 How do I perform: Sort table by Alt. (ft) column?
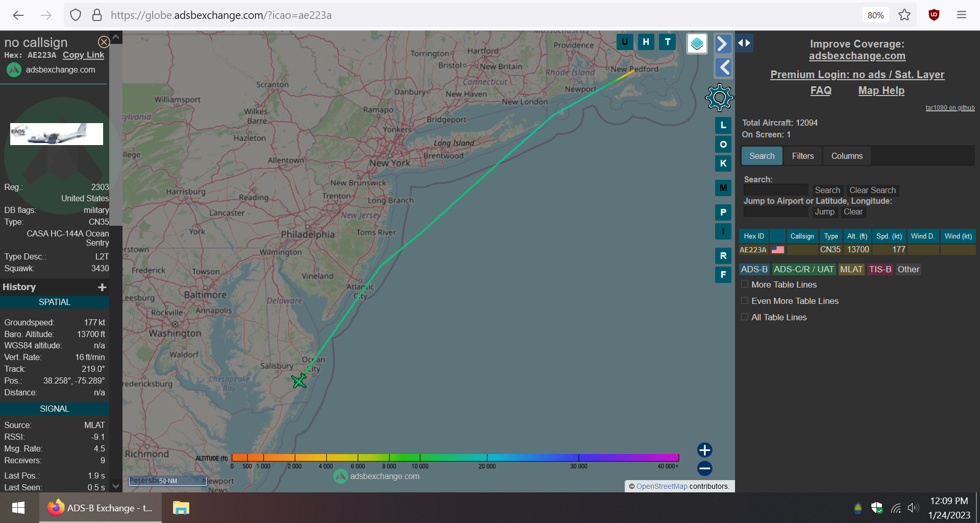click(x=857, y=236)
